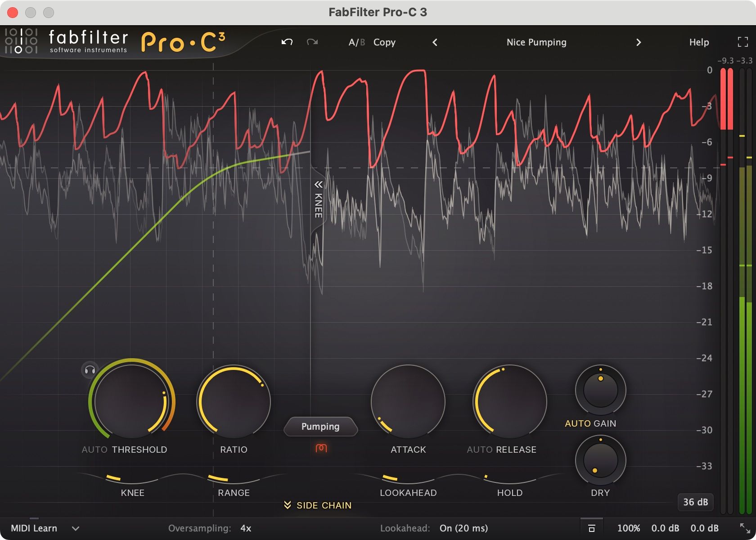Collapse the Knee display panel
Image resolution: width=756 pixels, height=540 pixels.
tap(318, 184)
